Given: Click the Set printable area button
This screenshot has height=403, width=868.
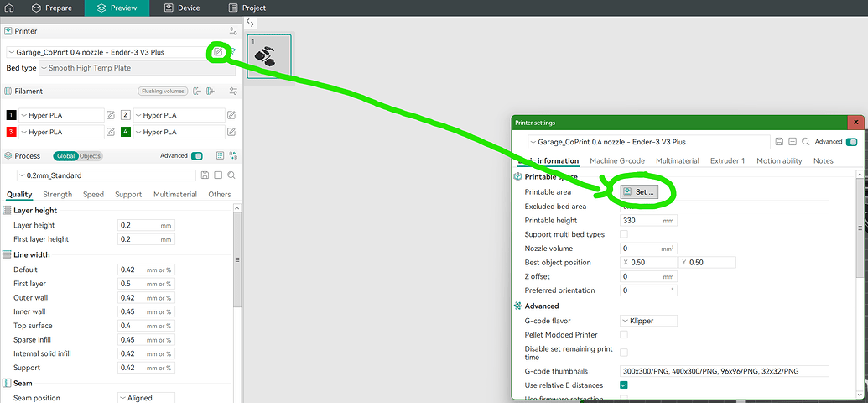Looking at the screenshot, I should (639, 192).
